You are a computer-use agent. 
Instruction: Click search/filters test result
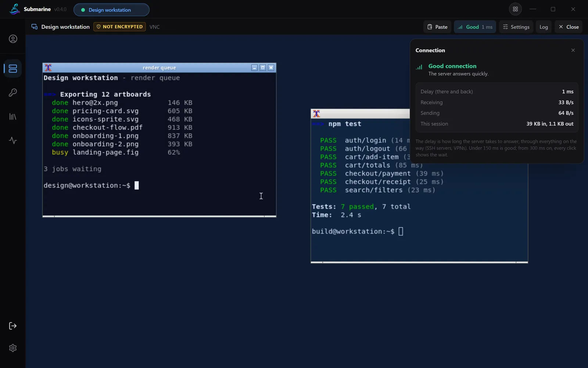pyautogui.click(x=378, y=190)
